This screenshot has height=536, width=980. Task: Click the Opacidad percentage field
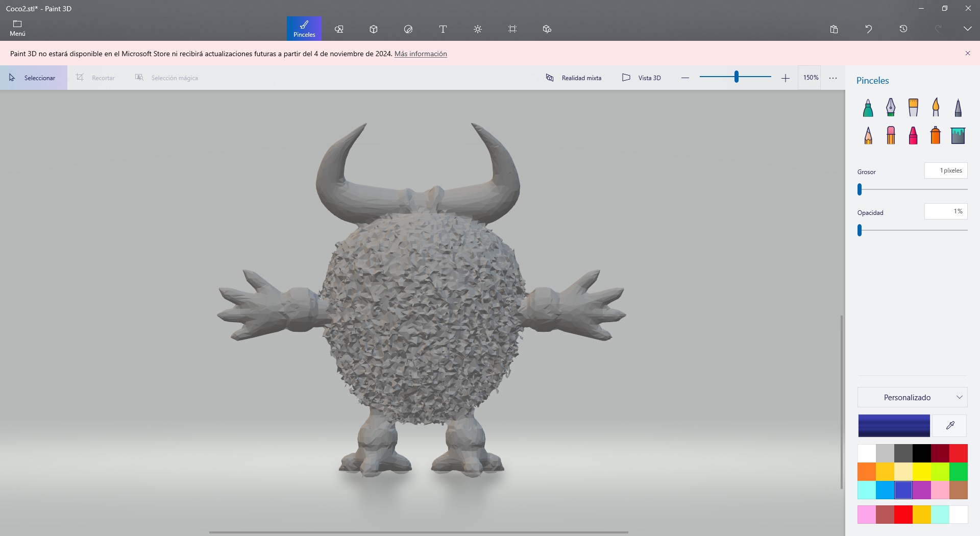(946, 211)
